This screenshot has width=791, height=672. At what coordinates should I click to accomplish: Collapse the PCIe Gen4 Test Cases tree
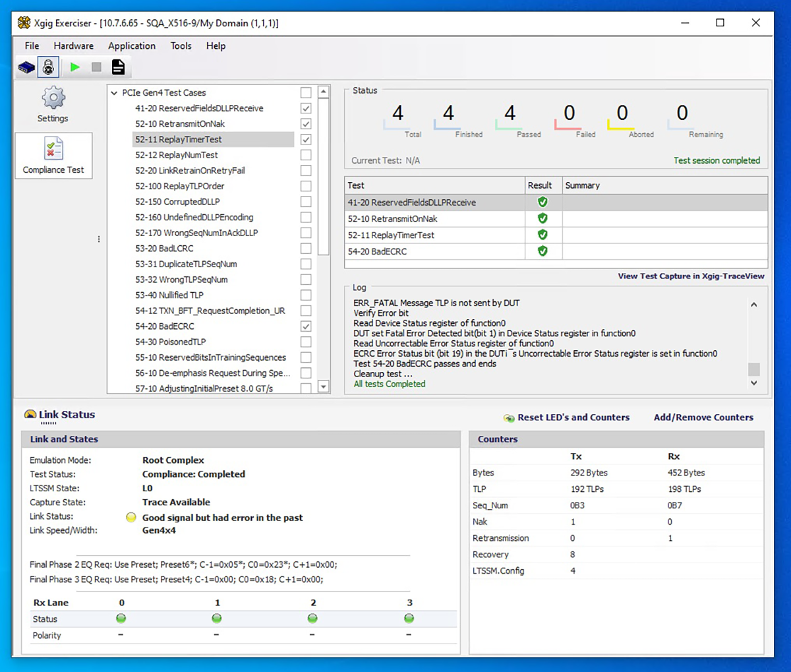point(113,93)
